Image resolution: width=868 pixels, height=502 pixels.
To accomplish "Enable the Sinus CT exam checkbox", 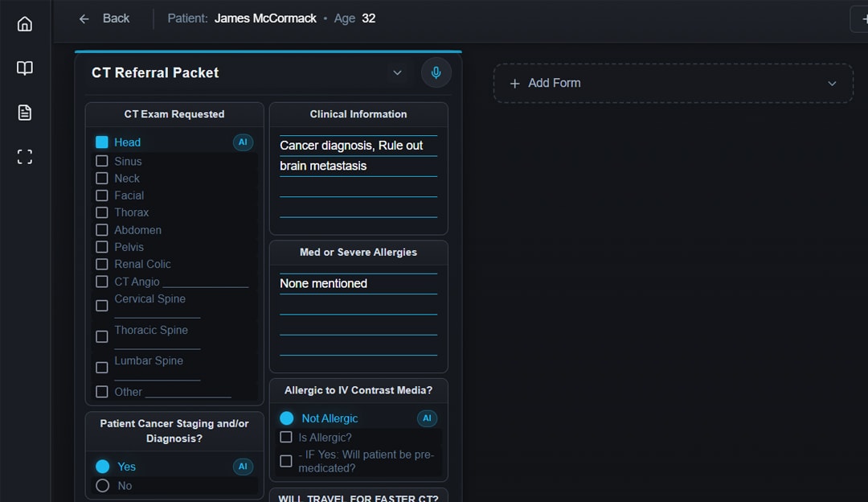I will point(101,161).
